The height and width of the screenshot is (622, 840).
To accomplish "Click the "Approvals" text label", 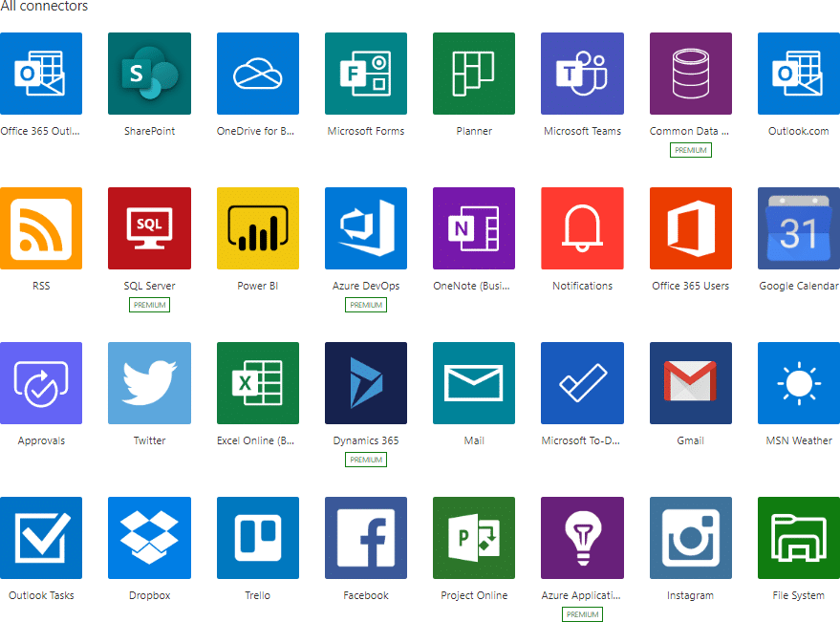I will (41, 440).
